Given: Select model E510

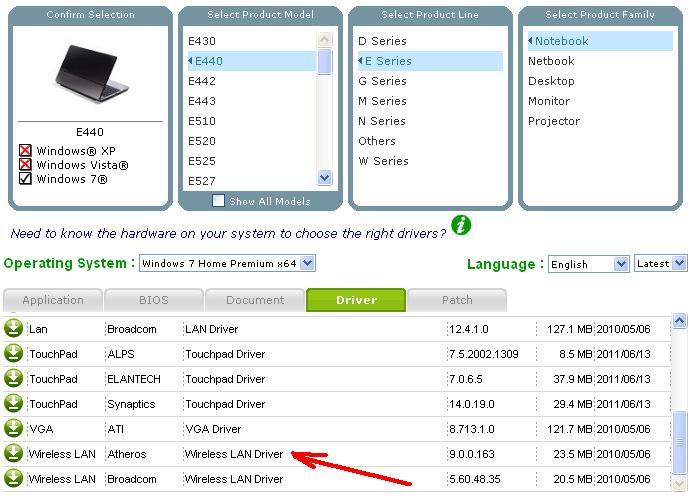Looking at the screenshot, I should click(202, 121).
